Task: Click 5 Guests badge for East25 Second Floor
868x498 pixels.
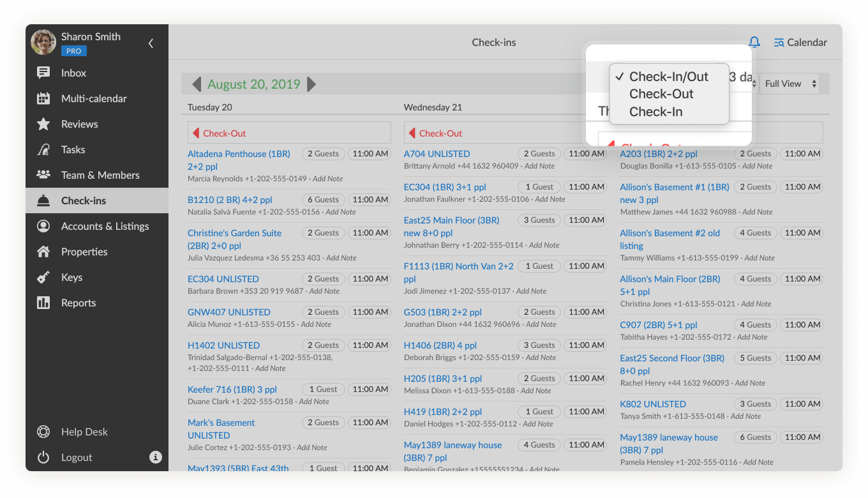Action: pyautogui.click(x=755, y=358)
